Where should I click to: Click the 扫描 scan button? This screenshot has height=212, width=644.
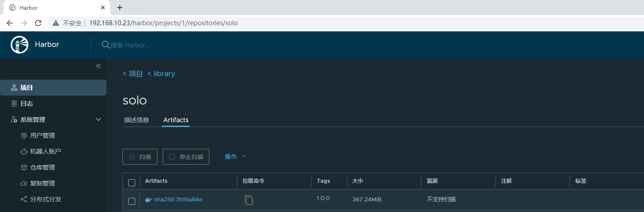[140, 157]
